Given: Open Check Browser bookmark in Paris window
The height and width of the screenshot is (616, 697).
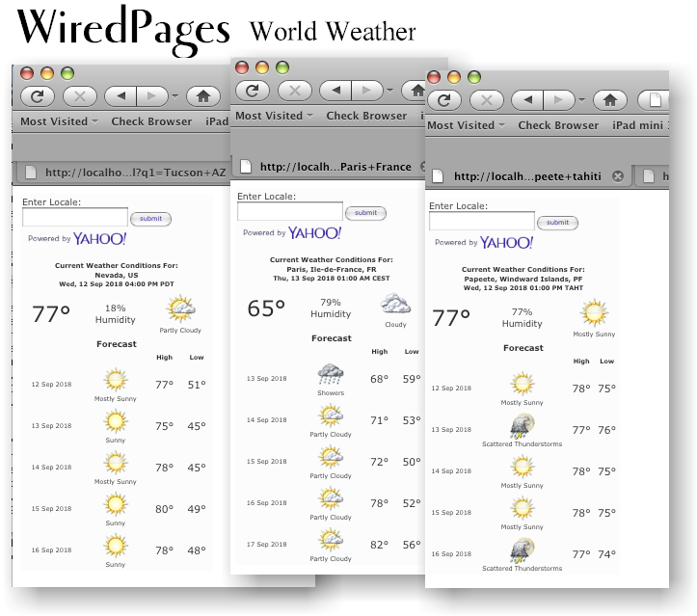Looking at the screenshot, I should (x=366, y=116).
